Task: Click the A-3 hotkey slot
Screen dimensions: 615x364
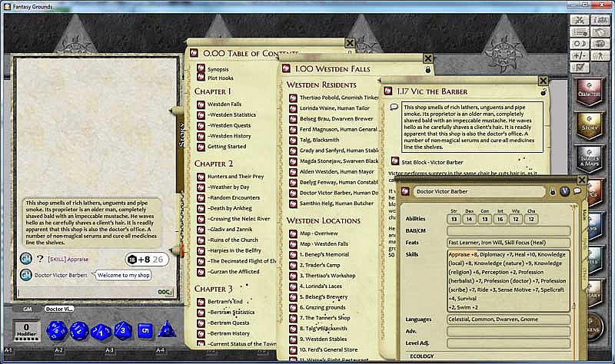Action: pos(109,350)
